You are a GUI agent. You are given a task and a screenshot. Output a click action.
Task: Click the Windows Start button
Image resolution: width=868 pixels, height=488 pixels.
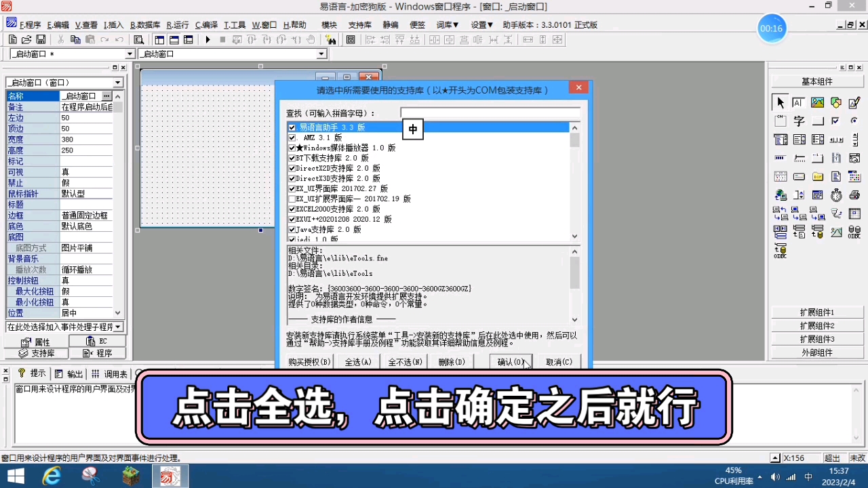(15, 476)
